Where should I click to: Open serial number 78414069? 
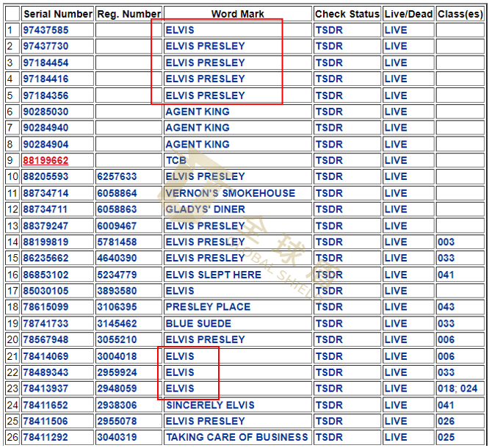pos(46,356)
